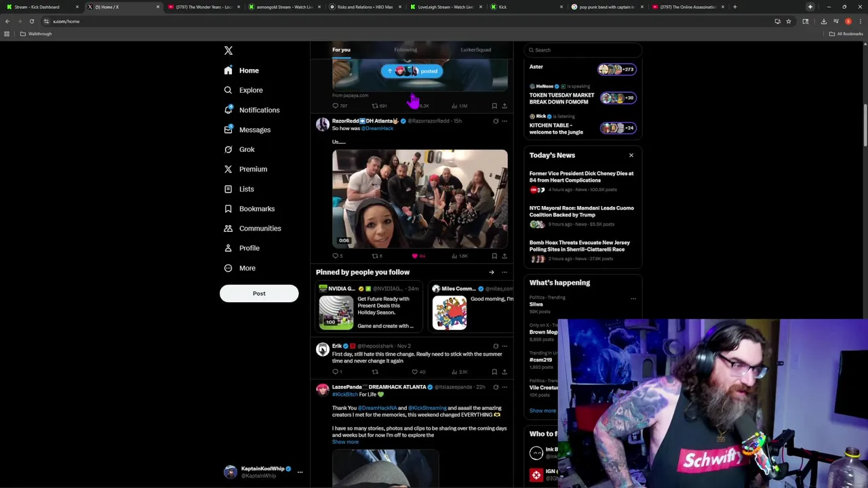
Task: Repost the papaya.com post with 691 reposts
Action: [x=379, y=106]
